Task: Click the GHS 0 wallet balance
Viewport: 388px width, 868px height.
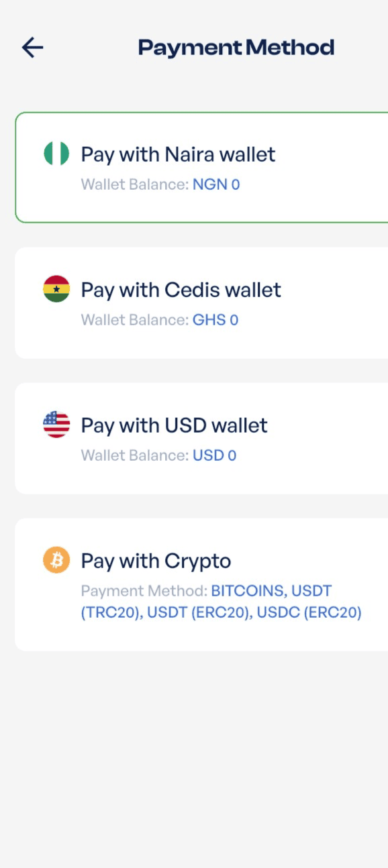Action: (x=215, y=320)
